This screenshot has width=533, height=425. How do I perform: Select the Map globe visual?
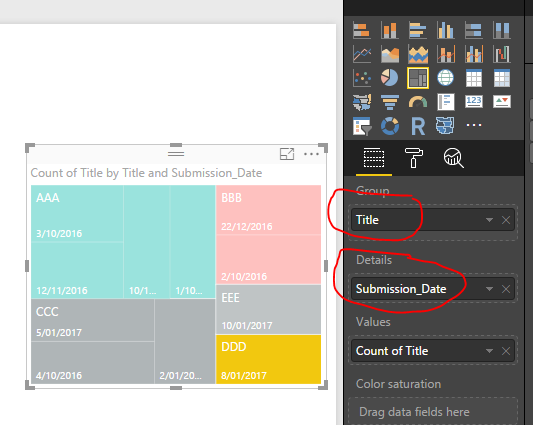[446, 78]
